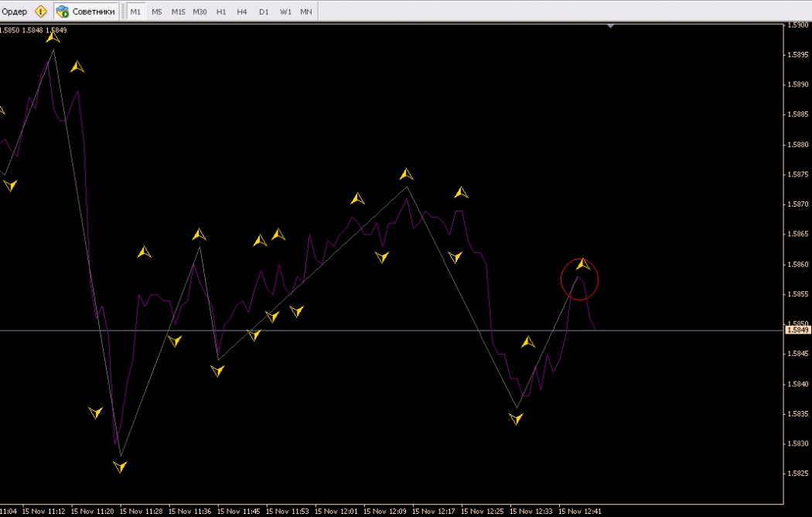Viewport: 812px width, 517px height.
Task: Switch to D1 daily timeframe
Action: point(264,12)
